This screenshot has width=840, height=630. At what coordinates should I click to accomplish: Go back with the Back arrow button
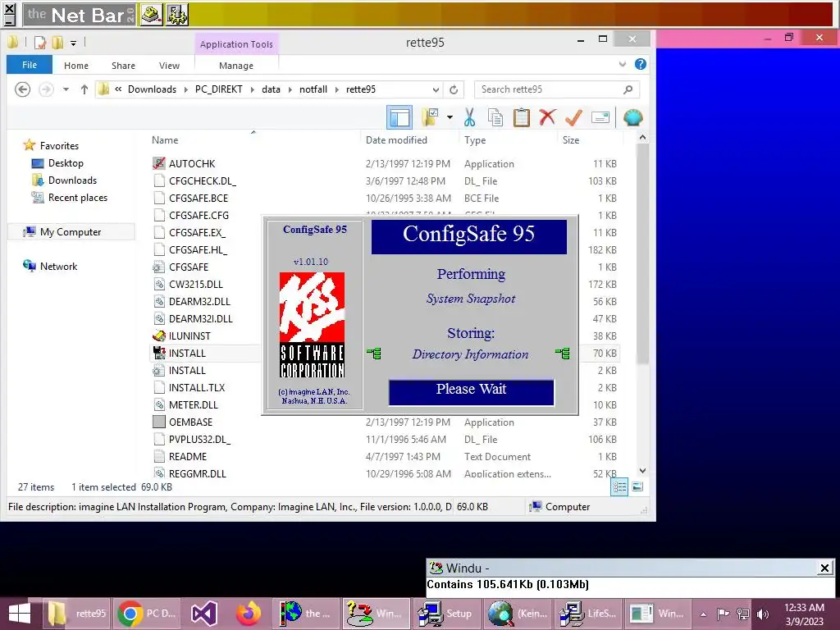tap(22, 89)
